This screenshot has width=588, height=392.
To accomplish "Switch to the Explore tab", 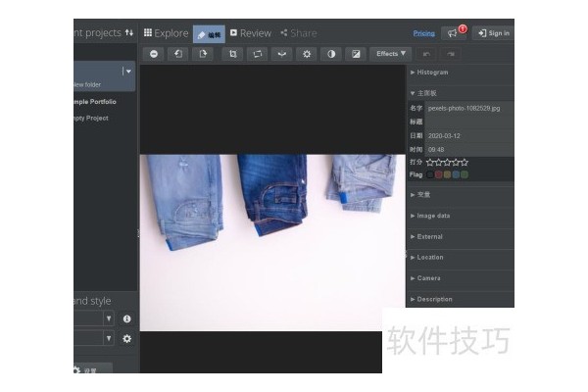I will (x=167, y=33).
